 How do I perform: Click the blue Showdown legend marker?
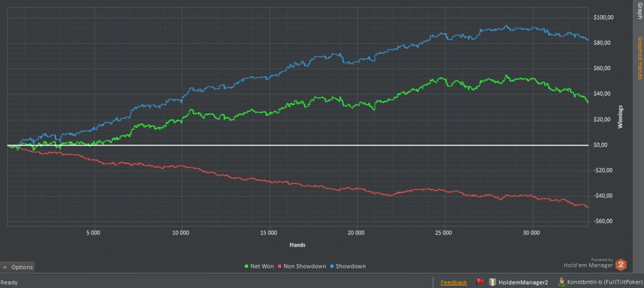point(333,267)
